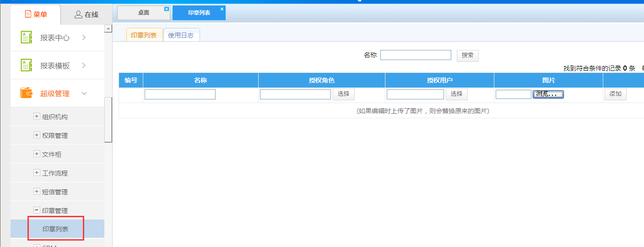Viewport: 644px width, 247px height.
Task: Focus the 授权用户 input field
Action: coord(415,94)
